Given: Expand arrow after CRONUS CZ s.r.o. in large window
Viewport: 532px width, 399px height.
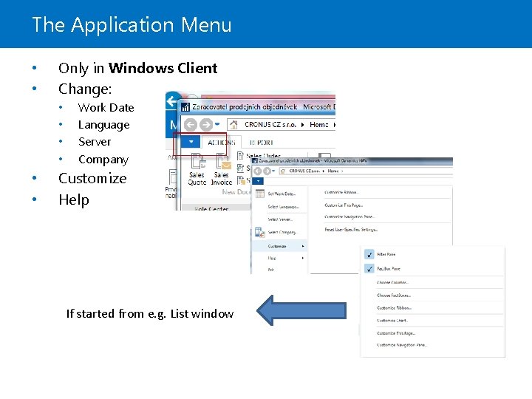Looking at the screenshot, I should (302, 125).
